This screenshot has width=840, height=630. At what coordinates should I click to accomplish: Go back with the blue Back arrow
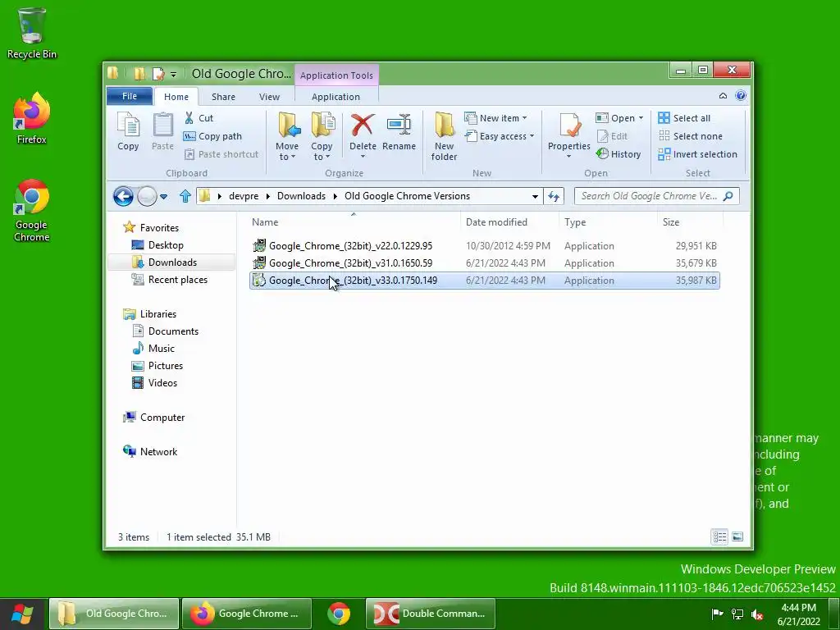pyautogui.click(x=123, y=196)
